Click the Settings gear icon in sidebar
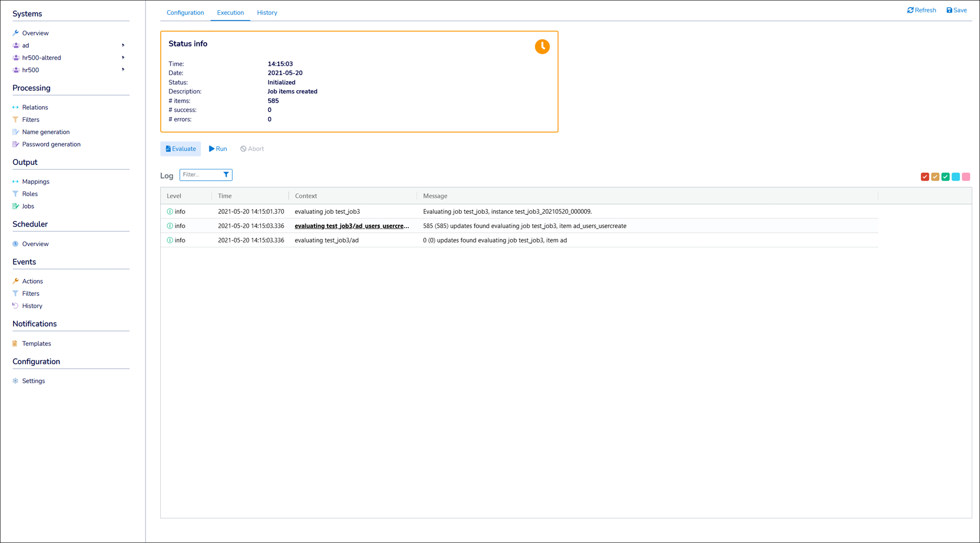 point(15,381)
